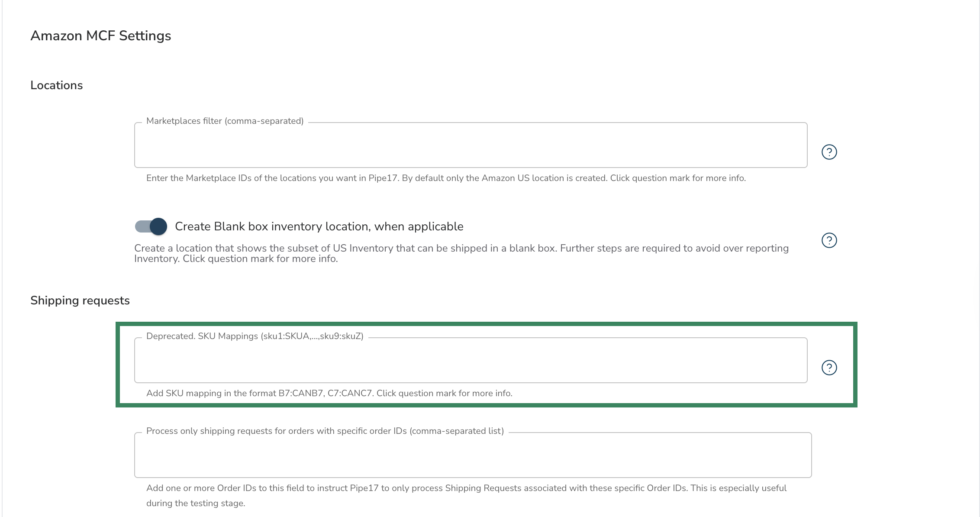Viewport: 980px width, 517px height.
Task: Click the Amazon MCF Settings heading
Action: pyautogui.click(x=101, y=36)
